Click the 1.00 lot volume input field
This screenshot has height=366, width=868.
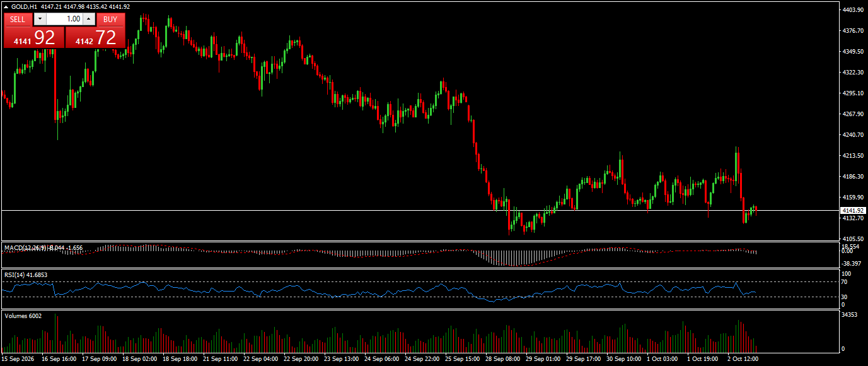click(64, 19)
